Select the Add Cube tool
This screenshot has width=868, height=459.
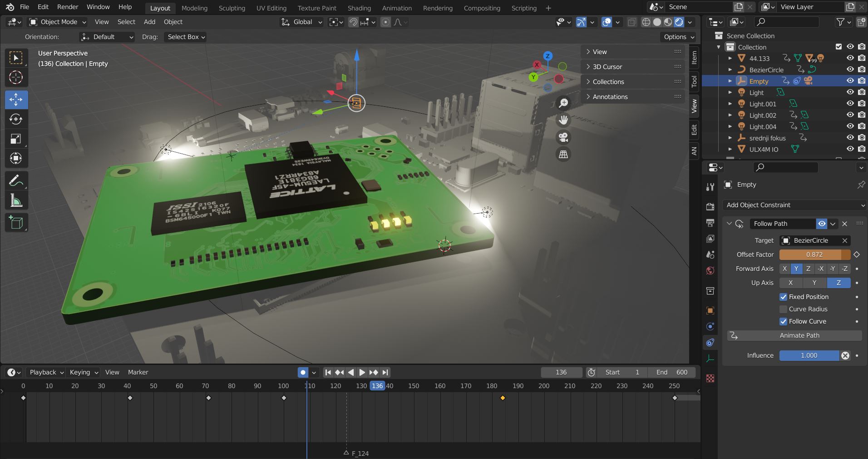click(x=16, y=223)
